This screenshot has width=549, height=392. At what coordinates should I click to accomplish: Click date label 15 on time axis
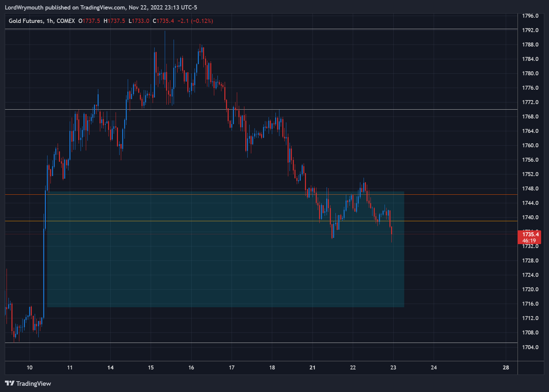click(x=151, y=367)
